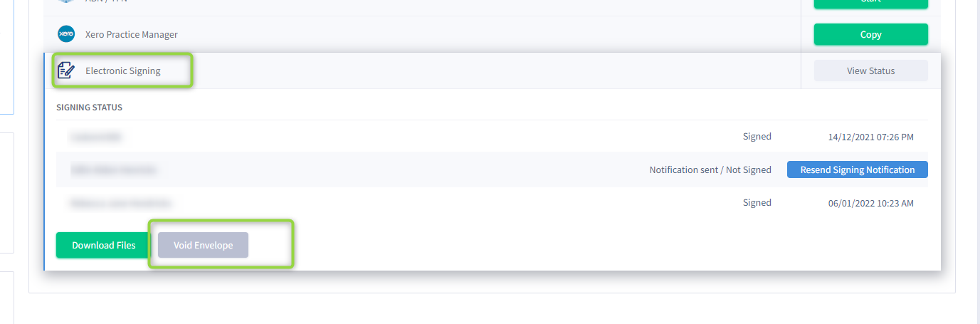This screenshot has width=980, height=324.
Task: Click the partially visible green Start button
Action: [x=870, y=4]
